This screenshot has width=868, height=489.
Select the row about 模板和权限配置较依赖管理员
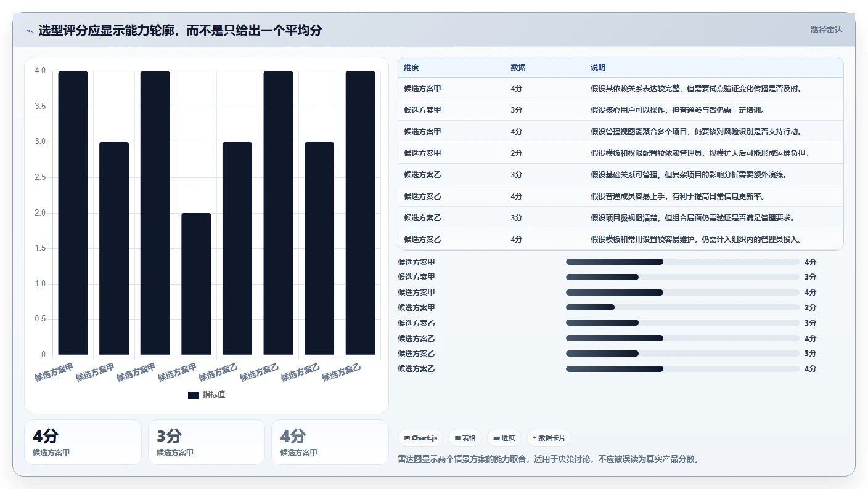[x=620, y=153]
